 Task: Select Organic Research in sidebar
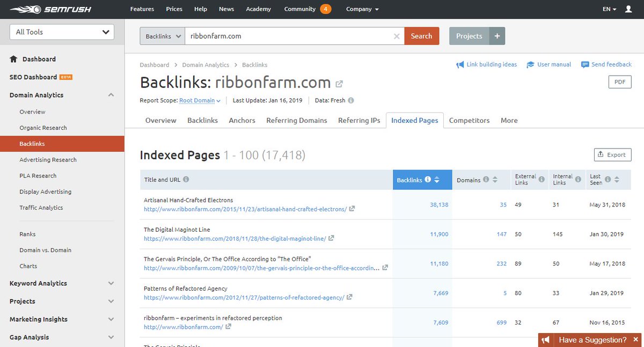coord(43,128)
